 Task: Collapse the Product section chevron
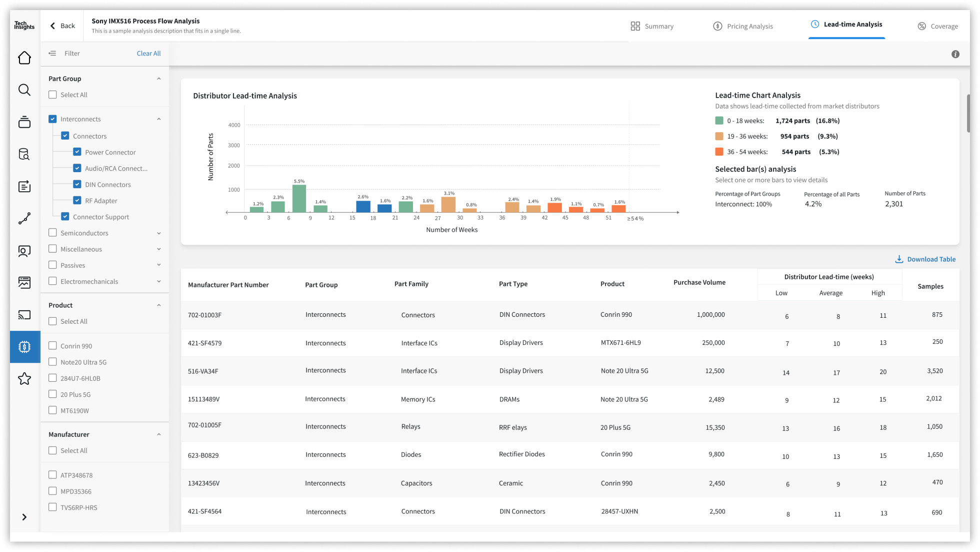click(159, 305)
